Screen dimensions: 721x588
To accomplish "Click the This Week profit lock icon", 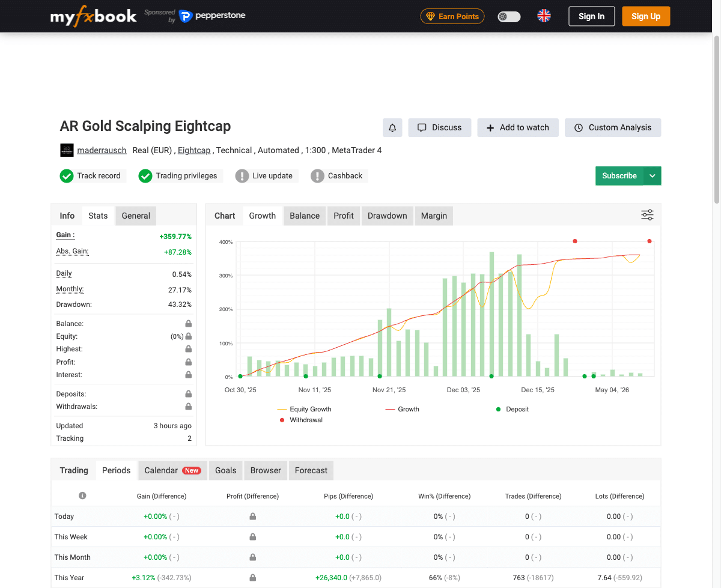I will point(253,537).
